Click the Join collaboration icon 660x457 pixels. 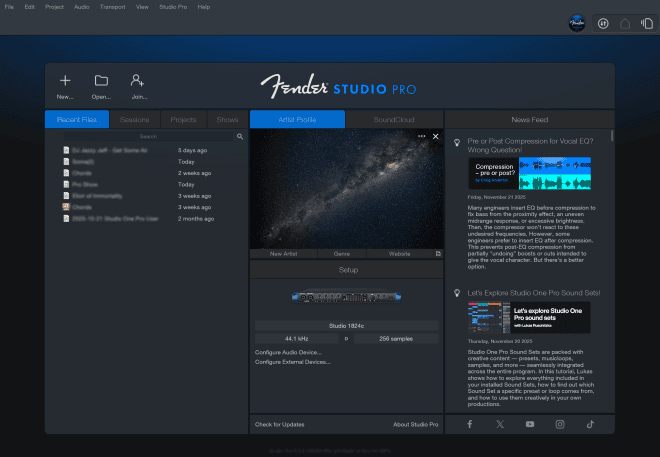(x=138, y=81)
